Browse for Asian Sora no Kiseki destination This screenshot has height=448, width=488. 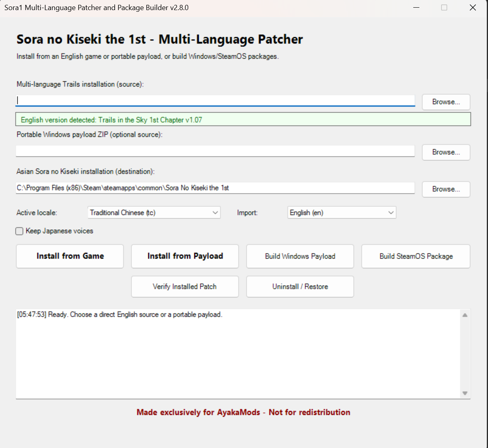pyautogui.click(x=446, y=189)
